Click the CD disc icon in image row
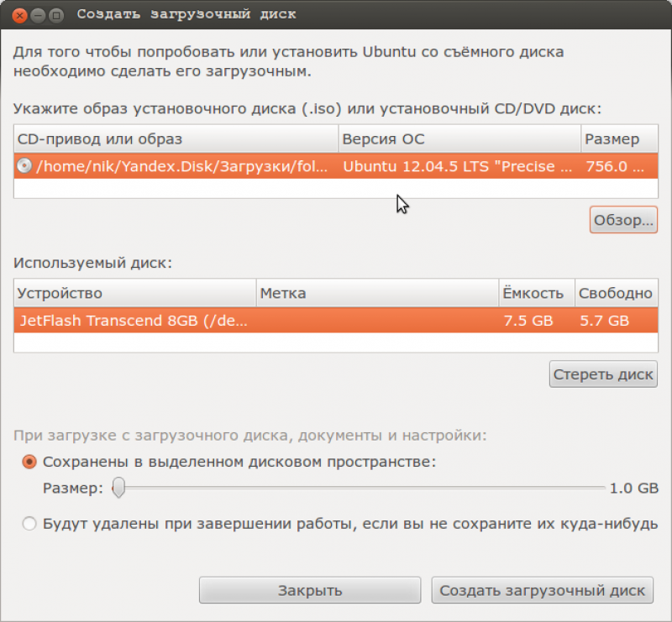672x622 pixels. coord(24,165)
